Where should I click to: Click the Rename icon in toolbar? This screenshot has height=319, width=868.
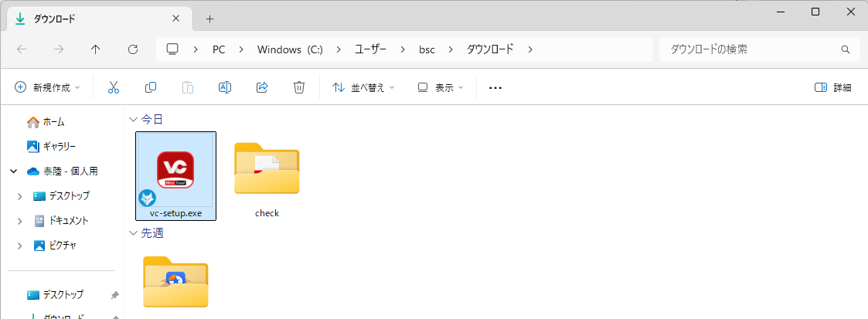pos(225,87)
